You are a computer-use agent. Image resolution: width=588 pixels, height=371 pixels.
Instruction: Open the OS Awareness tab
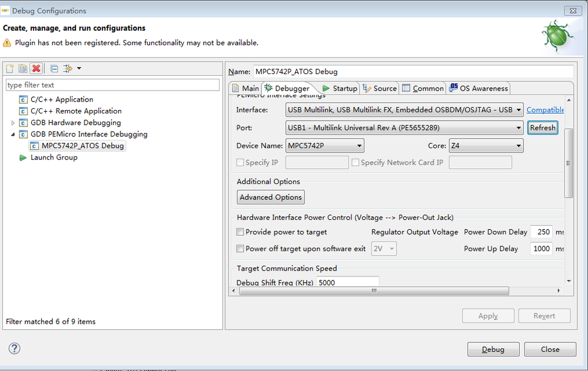[479, 88]
